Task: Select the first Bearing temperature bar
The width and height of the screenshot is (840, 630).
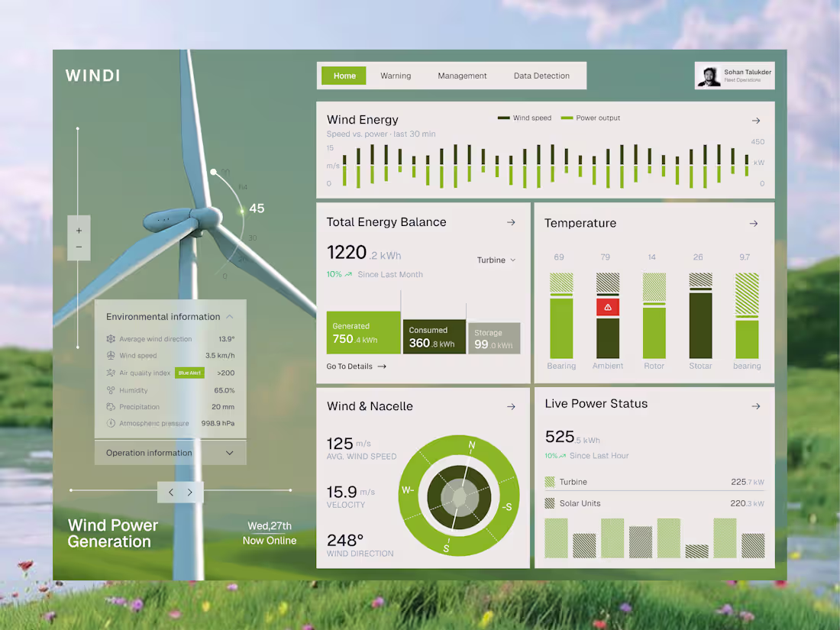Action: [561, 315]
